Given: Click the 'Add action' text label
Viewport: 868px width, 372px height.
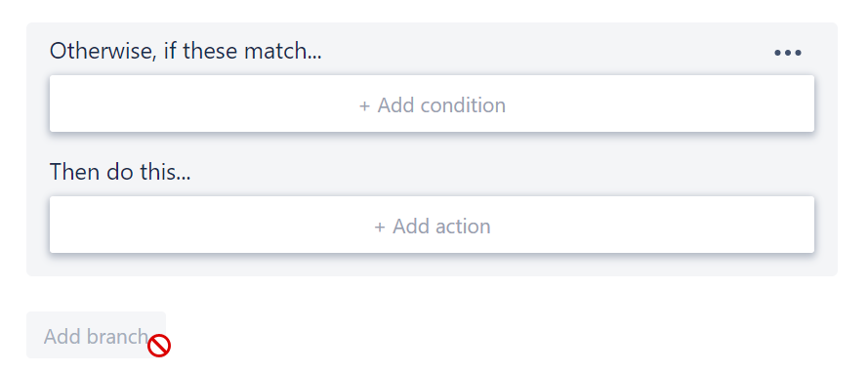Looking at the screenshot, I should point(441,227).
